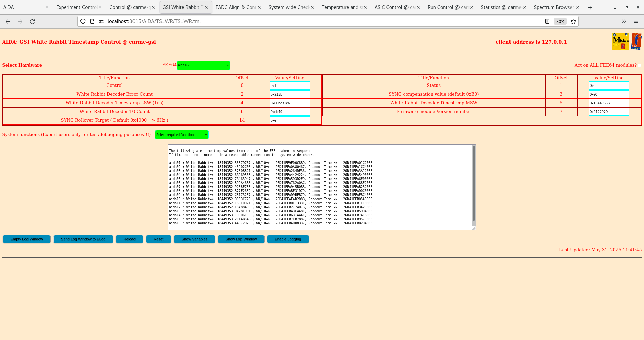Click the TCL logo next to MIDAS
This screenshot has width=644, height=340.
click(x=636, y=41)
